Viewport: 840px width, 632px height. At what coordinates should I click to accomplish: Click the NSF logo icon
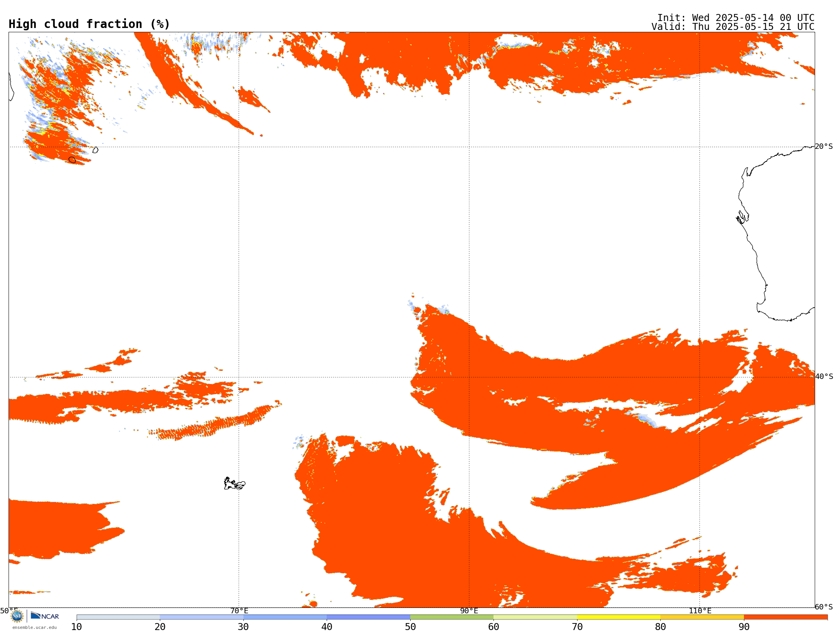pos(17,616)
